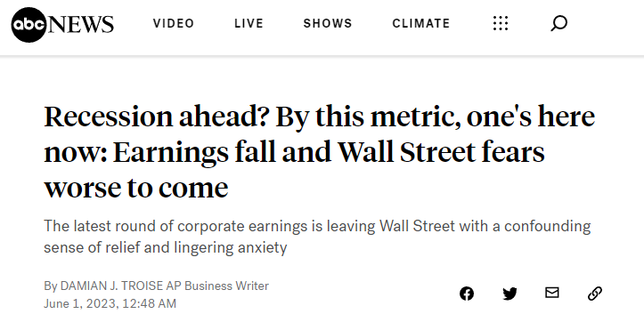Click 'AP Business Writer' byline text
644x322 pixels.
tap(217, 286)
